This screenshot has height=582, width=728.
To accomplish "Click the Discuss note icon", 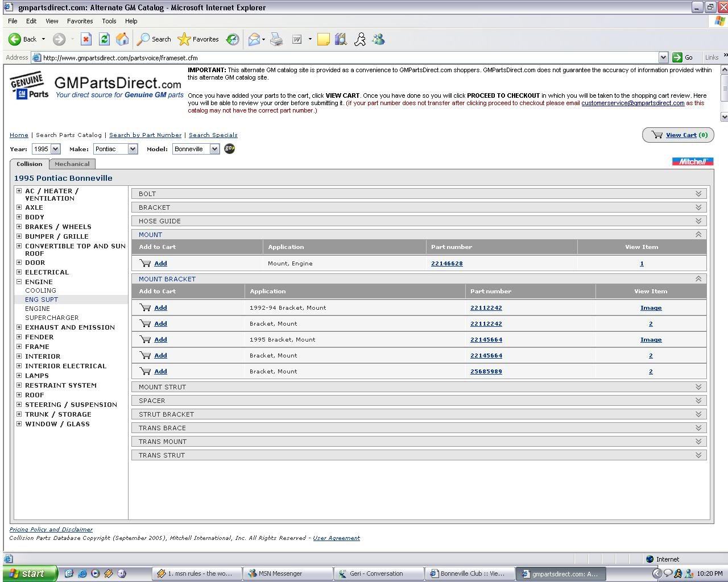I will [324, 39].
